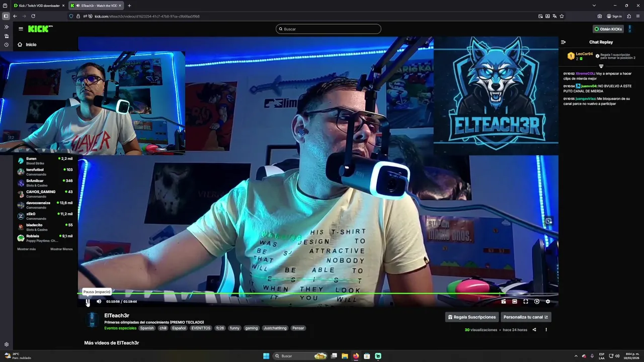
Task: Go to Kick home via logo
Action: coord(40,29)
